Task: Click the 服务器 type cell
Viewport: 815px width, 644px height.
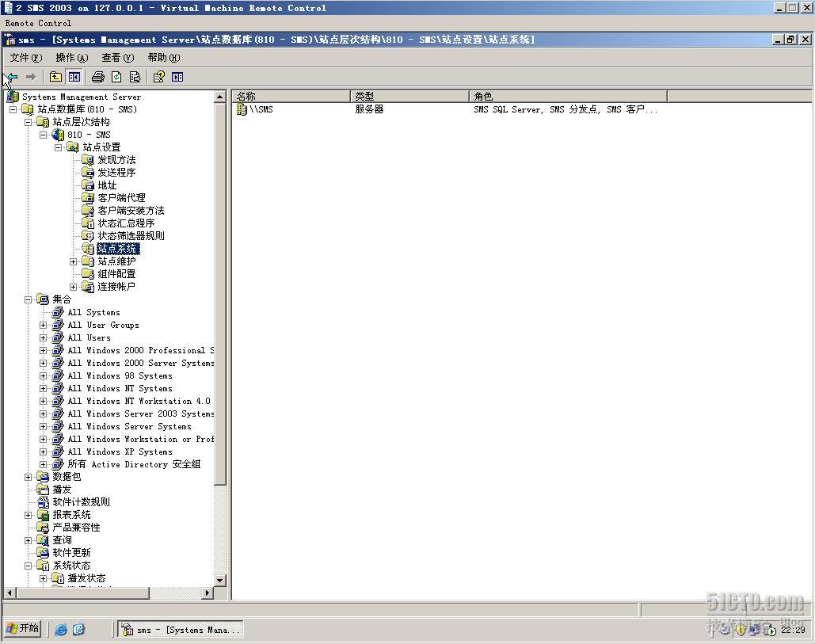Action: [x=370, y=109]
